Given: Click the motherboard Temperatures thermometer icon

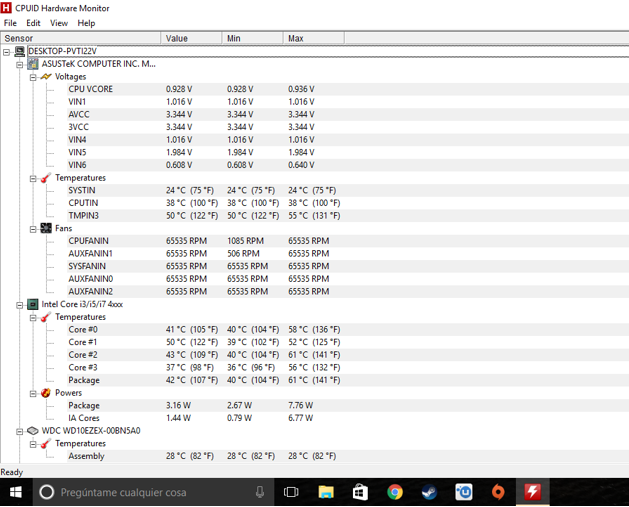Looking at the screenshot, I should coord(46,178).
